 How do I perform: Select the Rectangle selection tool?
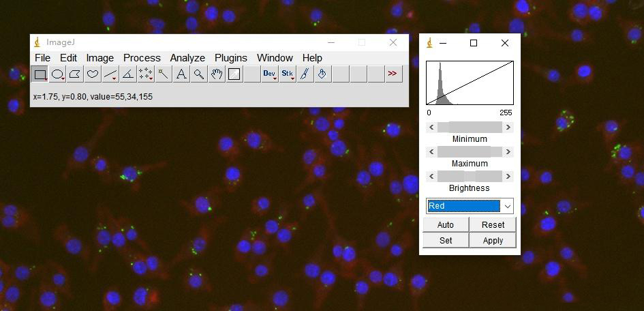pos(40,74)
